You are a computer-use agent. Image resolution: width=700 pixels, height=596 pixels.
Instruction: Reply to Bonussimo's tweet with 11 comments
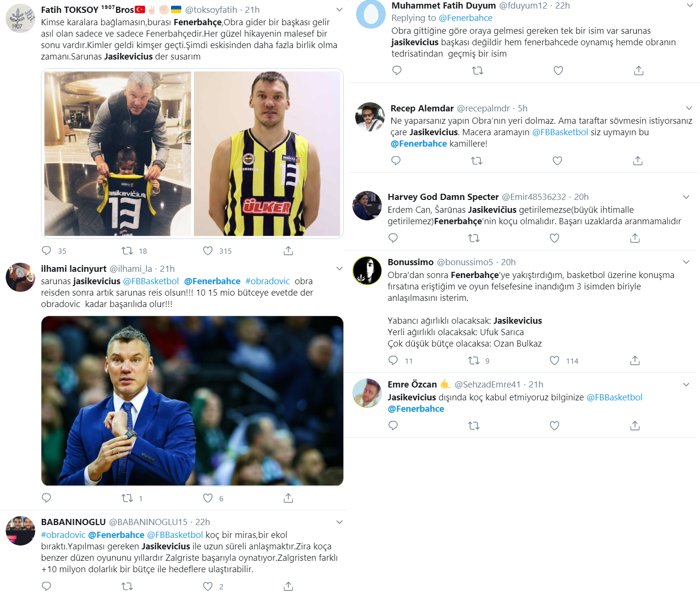(x=393, y=360)
